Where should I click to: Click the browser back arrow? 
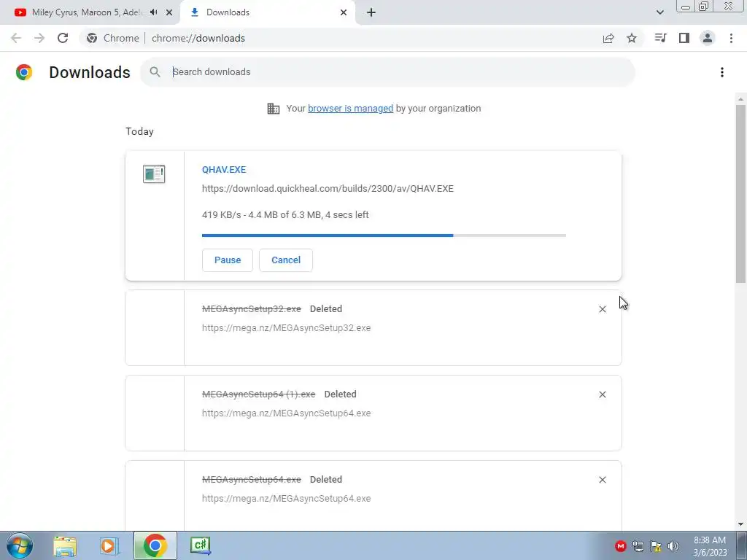[16, 38]
